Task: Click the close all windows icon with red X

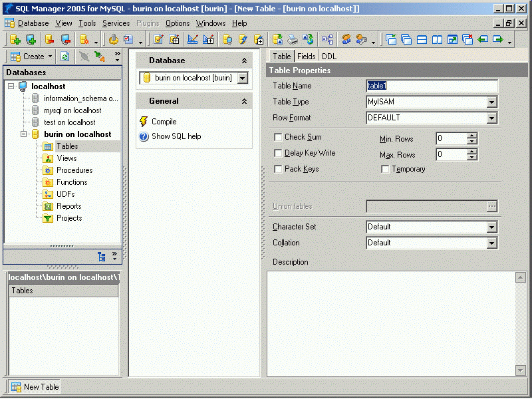Action: click(467, 39)
